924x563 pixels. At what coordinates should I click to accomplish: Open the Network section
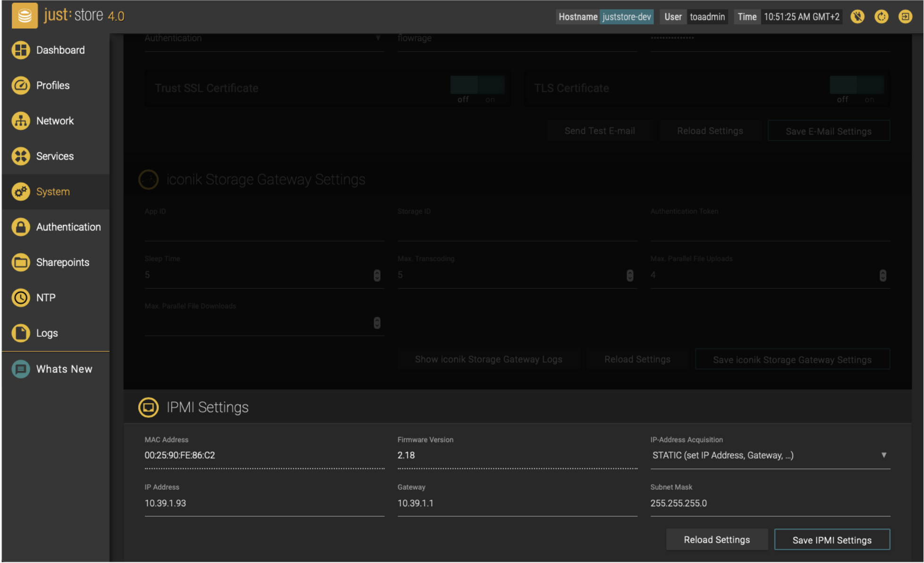(56, 121)
